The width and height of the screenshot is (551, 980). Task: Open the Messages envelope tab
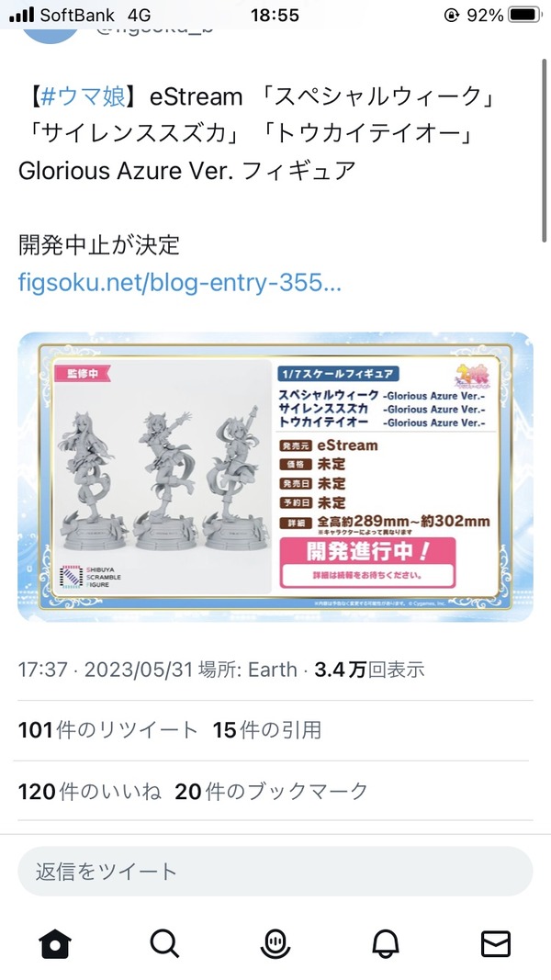(x=495, y=943)
